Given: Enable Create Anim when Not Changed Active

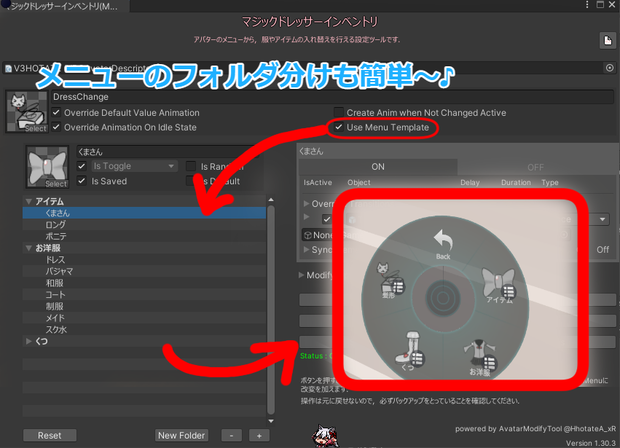Looking at the screenshot, I should (338, 112).
